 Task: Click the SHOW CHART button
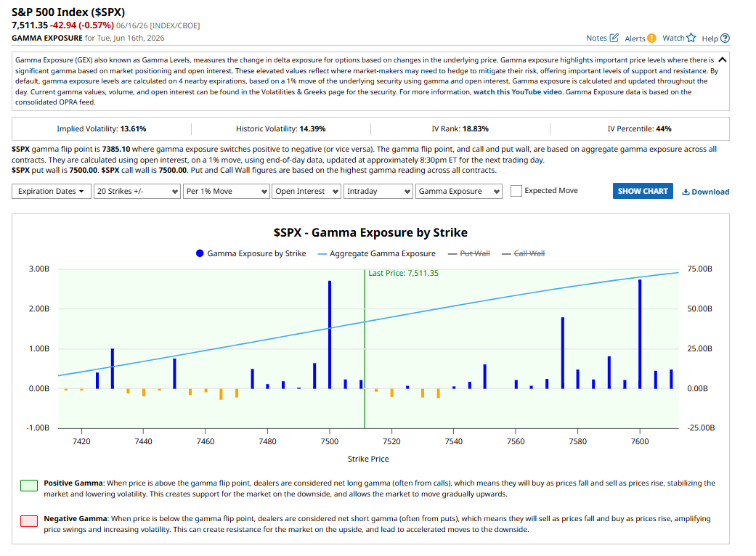[x=643, y=191]
